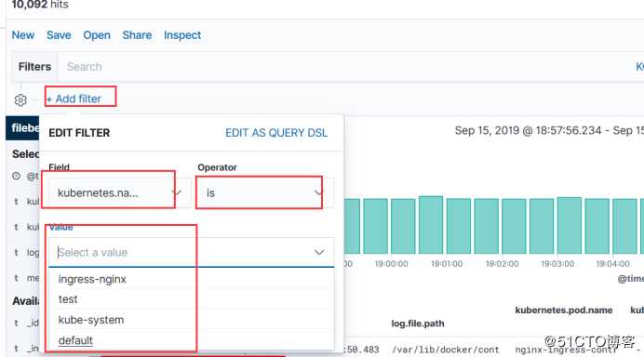Click the tallest histogram bar near 19:01:00
644x357 pixels.
[x=431, y=225]
